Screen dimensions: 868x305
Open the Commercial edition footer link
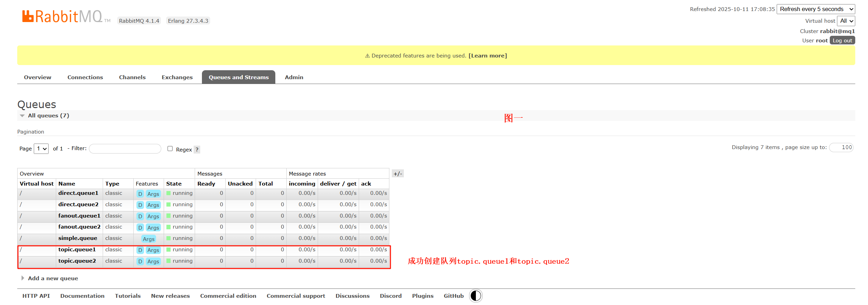[228, 296]
